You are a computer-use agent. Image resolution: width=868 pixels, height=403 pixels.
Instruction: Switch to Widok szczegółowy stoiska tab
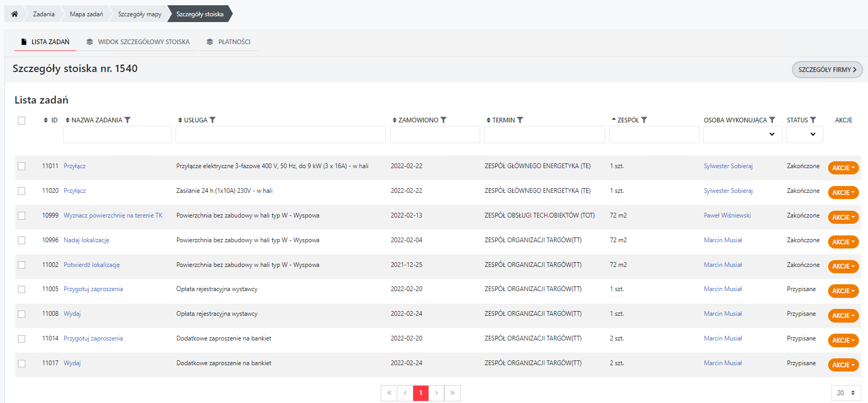[138, 42]
